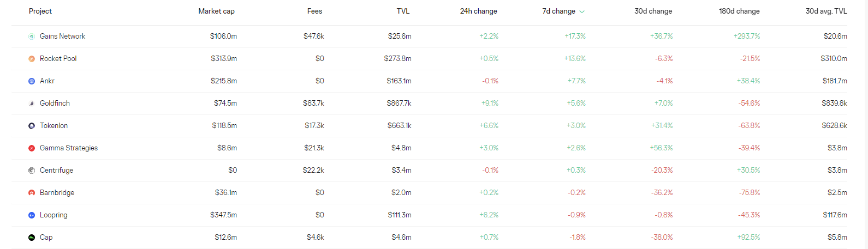Click the Tokenlon logo icon
868x249 pixels.
click(32, 126)
